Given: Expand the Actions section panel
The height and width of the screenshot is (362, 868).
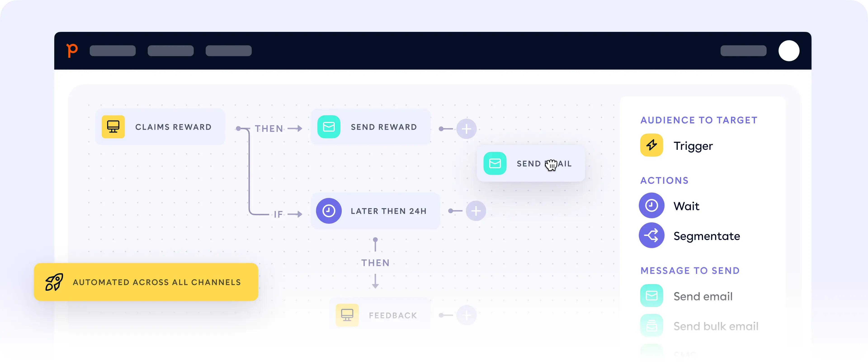Looking at the screenshot, I should tap(663, 181).
